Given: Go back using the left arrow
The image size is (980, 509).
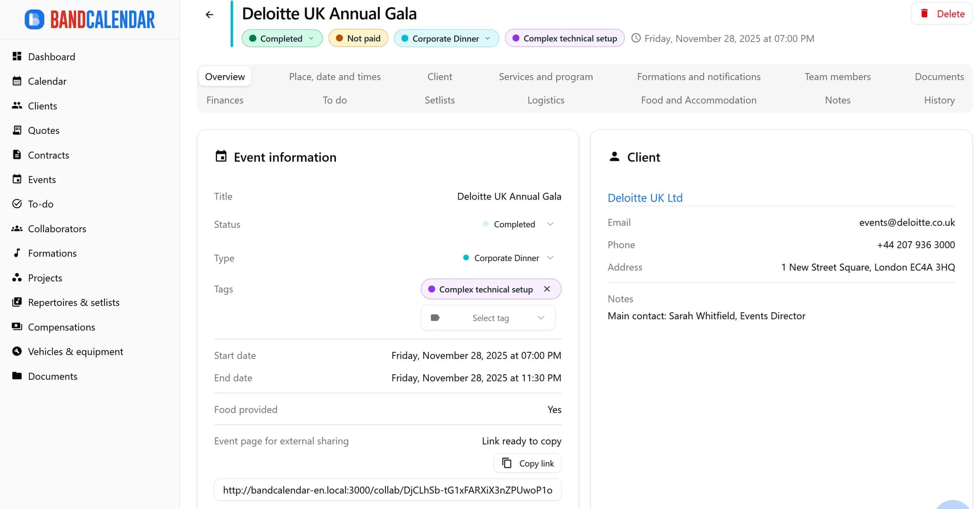Looking at the screenshot, I should (210, 15).
